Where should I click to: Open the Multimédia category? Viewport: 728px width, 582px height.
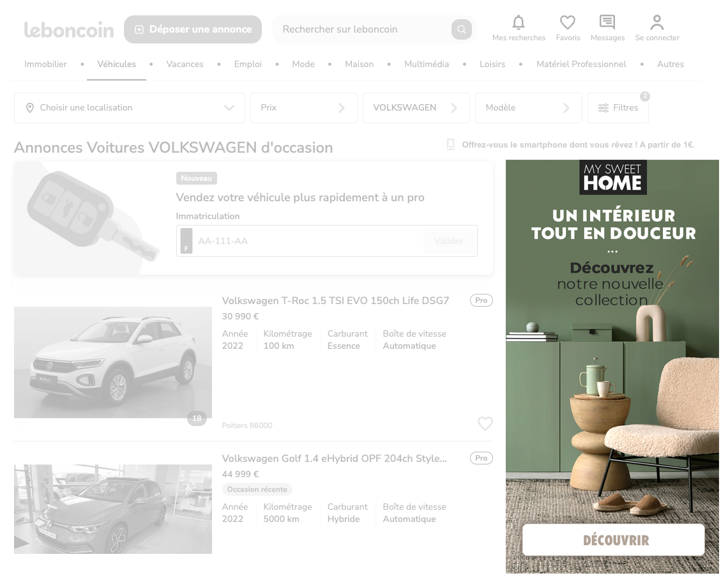[427, 64]
